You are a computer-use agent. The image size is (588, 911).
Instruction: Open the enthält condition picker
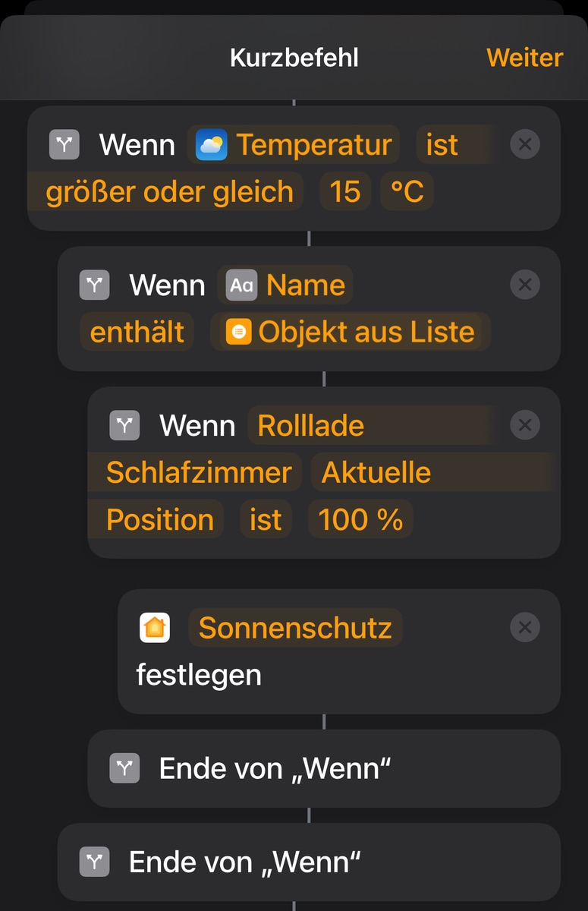[137, 332]
